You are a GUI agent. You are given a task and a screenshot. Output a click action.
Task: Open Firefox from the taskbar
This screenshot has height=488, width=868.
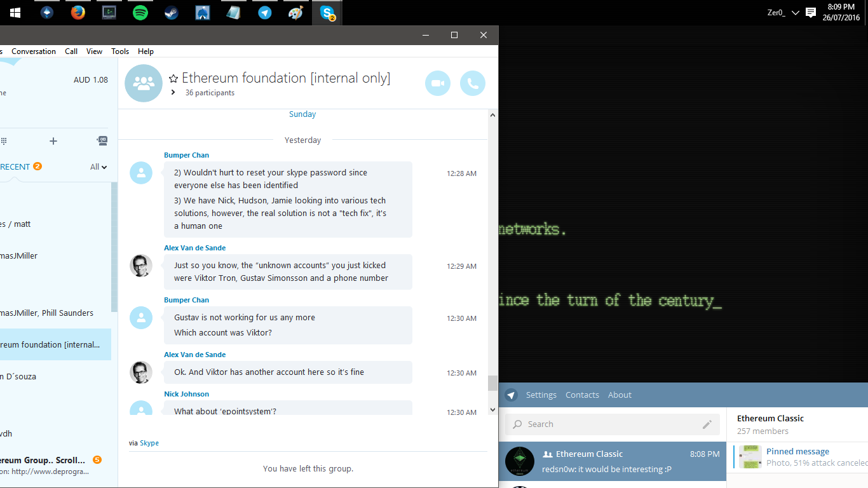(x=78, y=13)
